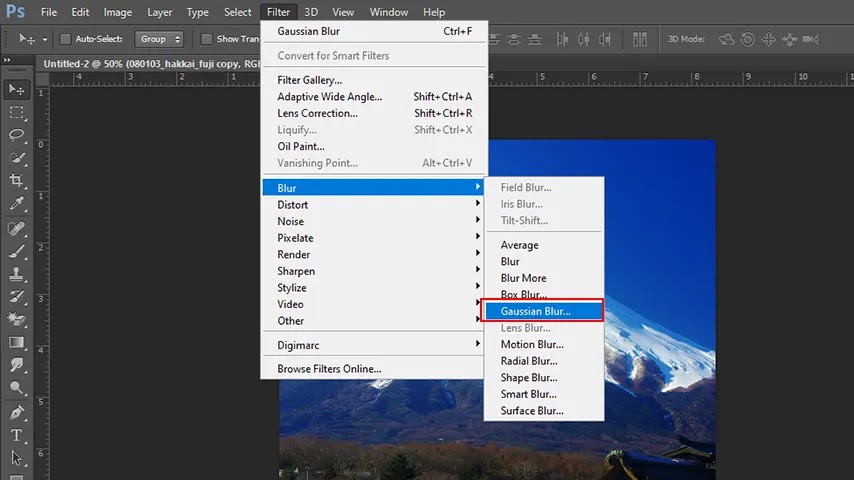The height and width of the screenshot is (480, 854).
Task: Select the Spot Healing Brush tool
Action: pyautogui.click(x=16, y=228)
